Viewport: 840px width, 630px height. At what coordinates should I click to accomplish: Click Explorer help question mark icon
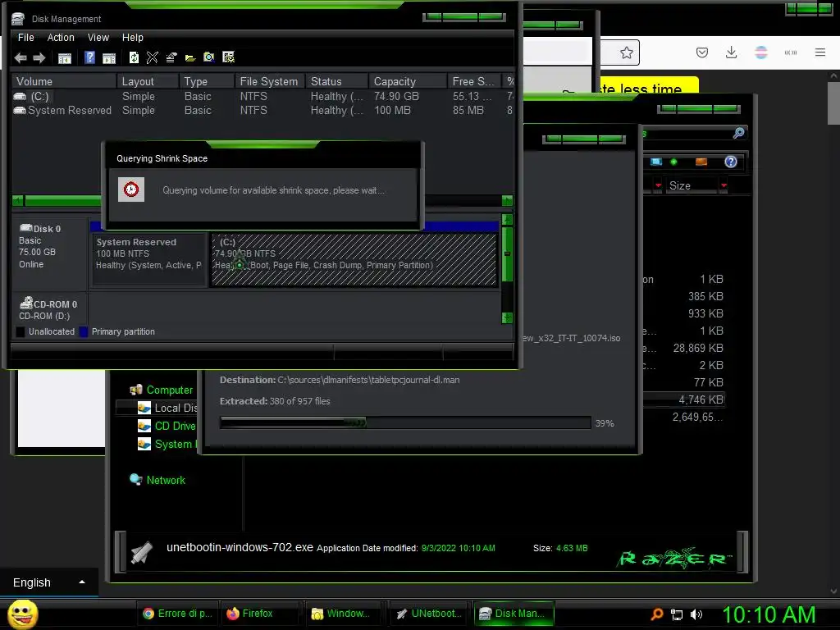point(731,162)
